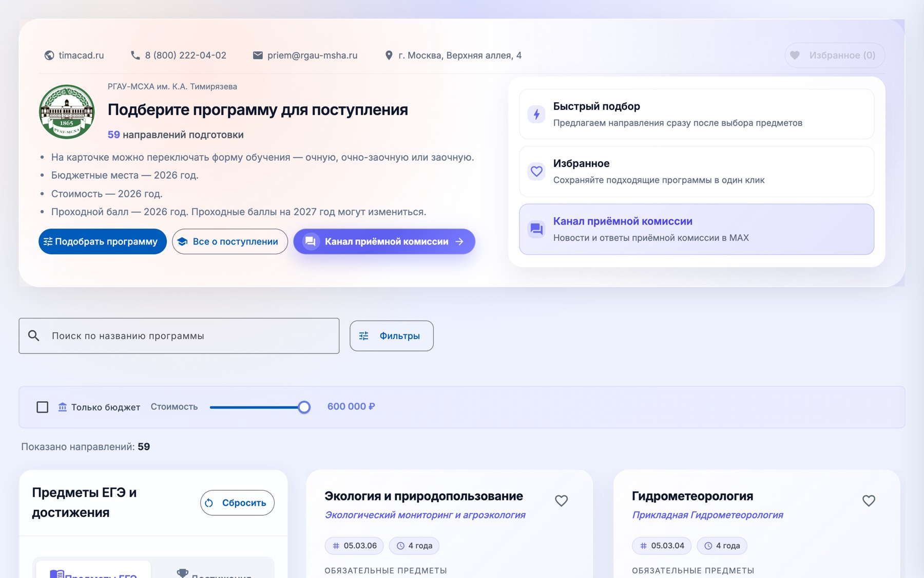
Task: Click the 05.03.06 code badge
Action: coord(354,546)
